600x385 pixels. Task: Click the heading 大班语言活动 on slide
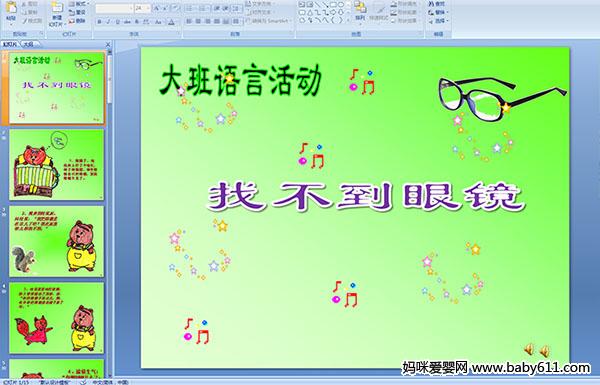pyautogui.click(x=240, y=80)
